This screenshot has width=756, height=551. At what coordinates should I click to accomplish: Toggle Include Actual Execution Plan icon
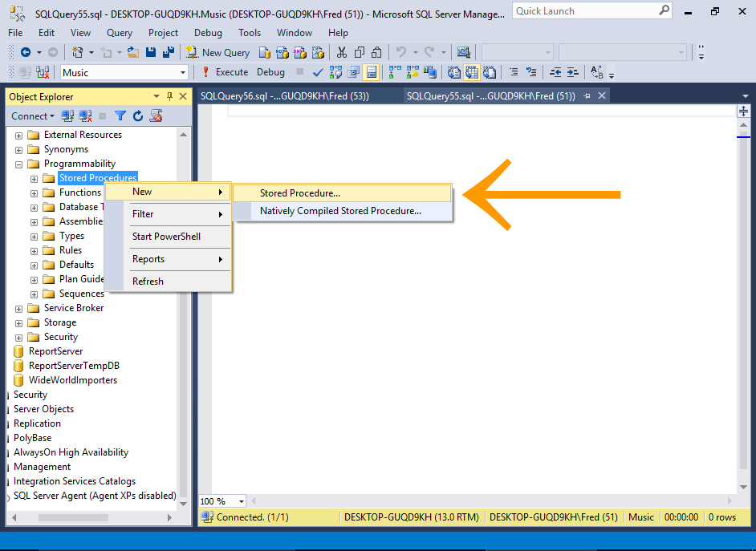point(395,73)
